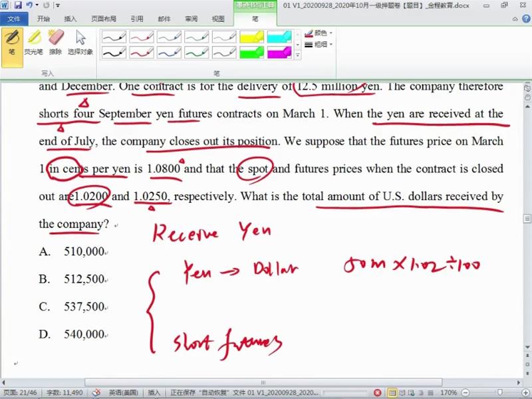This screenshot has height=399, width=532.
Task: Click the proofing errors icon in status bar
Action: point(96,392)
